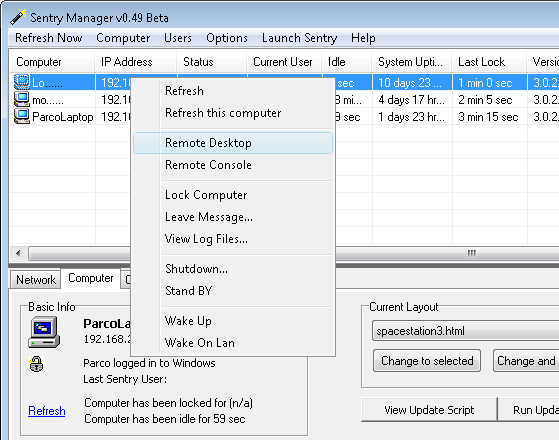559x440 pixels.
Task: Choose Lock Computer from context menu
Action: [x=233, y=195]
